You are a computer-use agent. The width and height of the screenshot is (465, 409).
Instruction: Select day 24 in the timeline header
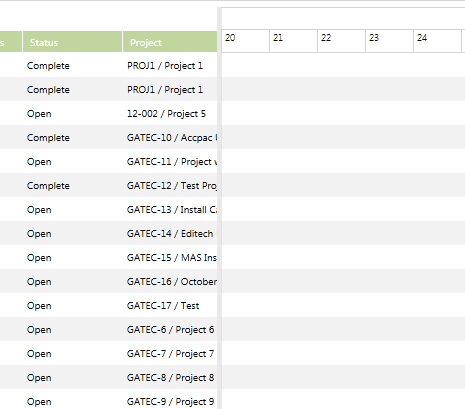tap(437, 41)
